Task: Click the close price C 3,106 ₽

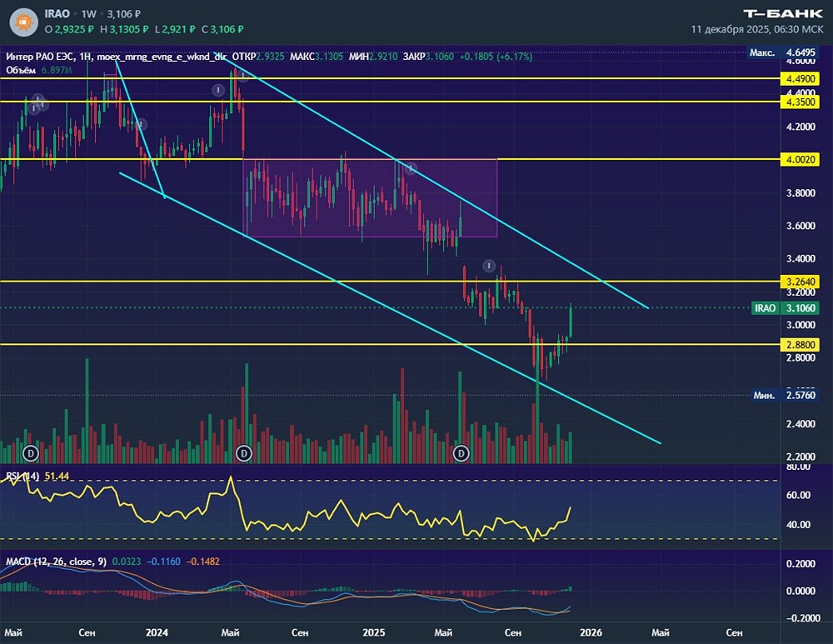Action: [x=222, y=29]
